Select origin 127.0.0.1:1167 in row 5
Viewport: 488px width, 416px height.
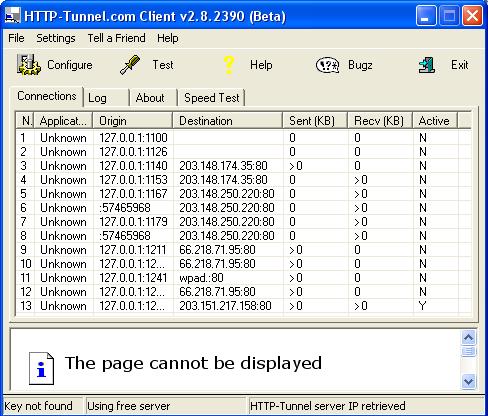(x=133, y=194)
